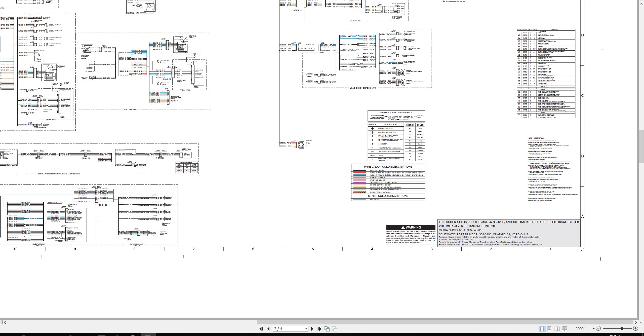Image resolution: width=644 pixels, height=336 pixels.
Task: Click the CONN 30 connector label
Action: [x=309, y=45]
